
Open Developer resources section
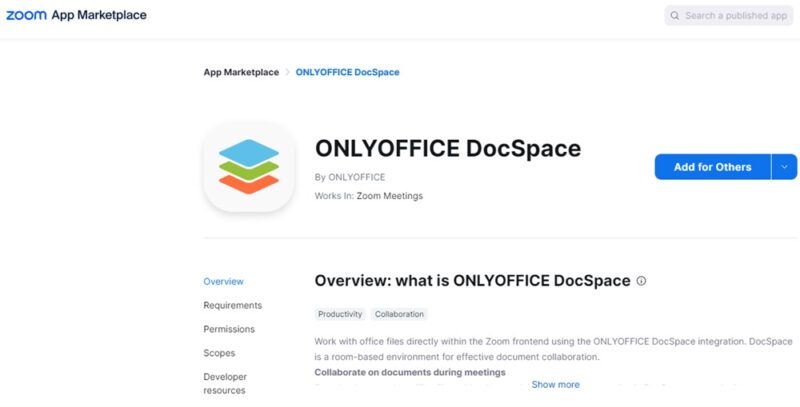coord(224,384)
